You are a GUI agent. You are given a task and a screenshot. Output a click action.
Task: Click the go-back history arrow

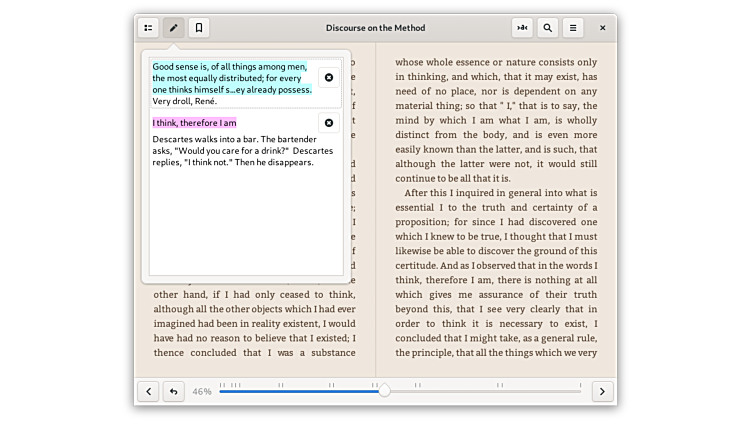coord(173,391)
